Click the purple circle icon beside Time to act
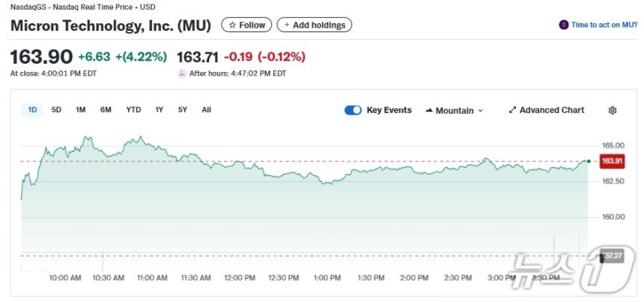Screen dimensions: 644x302 coord(563,25)
